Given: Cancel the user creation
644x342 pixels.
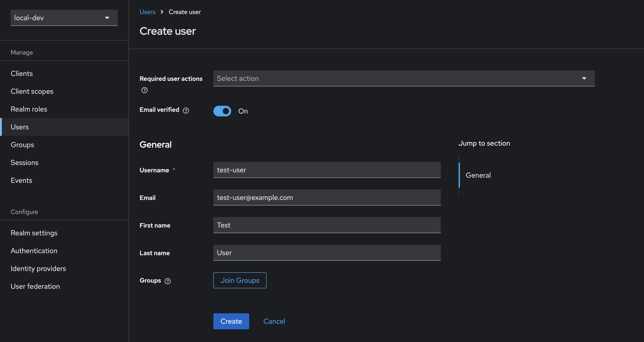Looking at the screenshot, I should 274,321.
